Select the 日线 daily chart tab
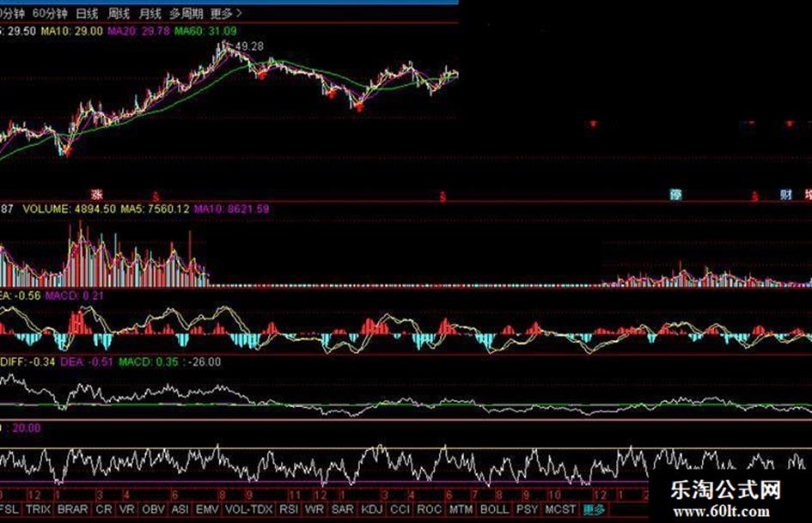The width and height of the screenshot is (812, 523). [87, 14]
